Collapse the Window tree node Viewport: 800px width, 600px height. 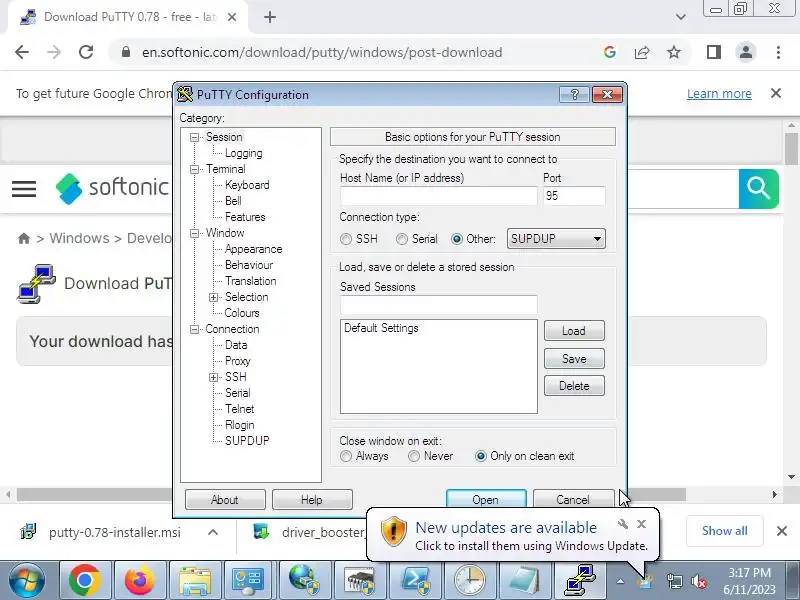pos(194,233)
